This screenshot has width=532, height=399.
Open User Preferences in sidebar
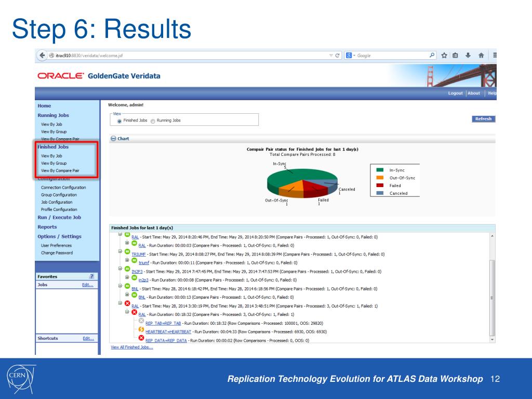click(56, 245)
